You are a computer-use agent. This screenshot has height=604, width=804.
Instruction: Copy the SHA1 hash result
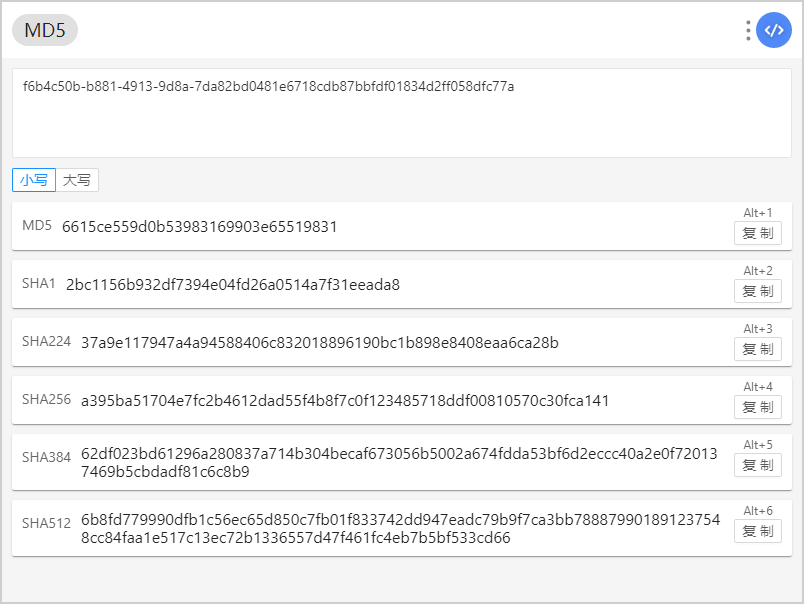757,291
